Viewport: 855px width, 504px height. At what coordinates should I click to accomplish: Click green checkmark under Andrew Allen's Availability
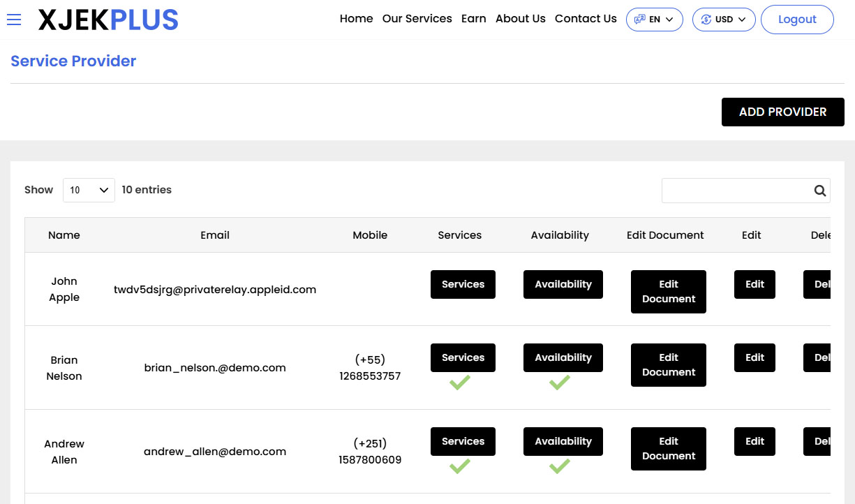coord(559,466)
